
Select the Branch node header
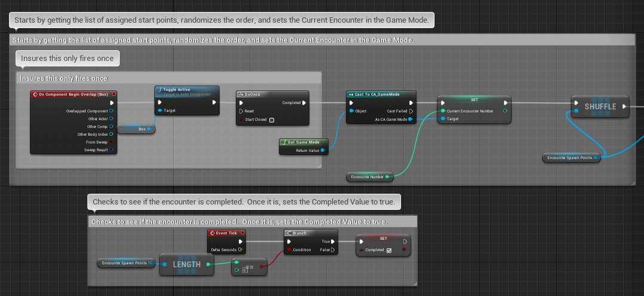click(311, 233)
